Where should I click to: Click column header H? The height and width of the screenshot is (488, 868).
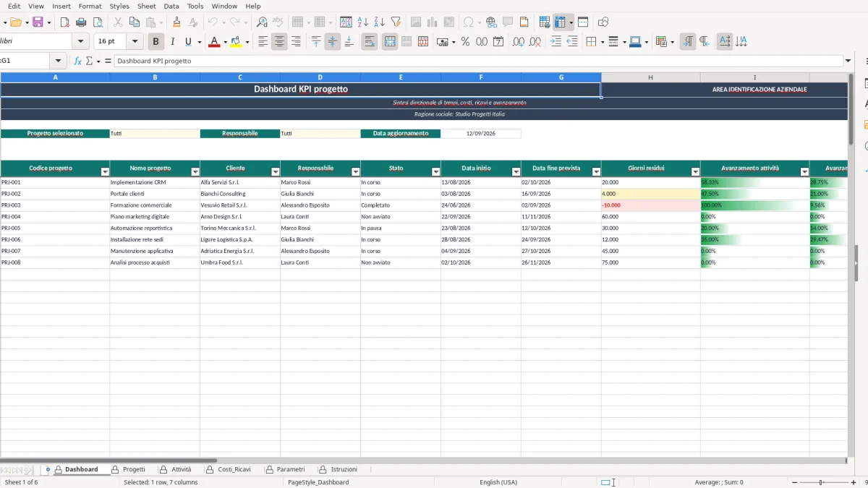pyautogui.click(x=650, y=77)
